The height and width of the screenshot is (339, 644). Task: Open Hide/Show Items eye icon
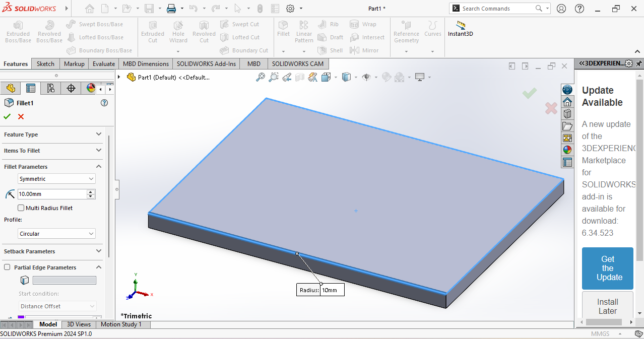tap(366, 77)
